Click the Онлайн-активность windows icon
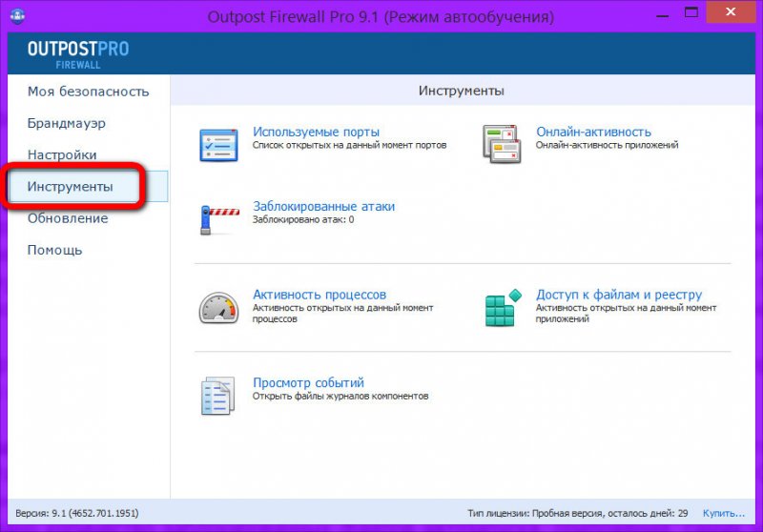 [502, 144]
